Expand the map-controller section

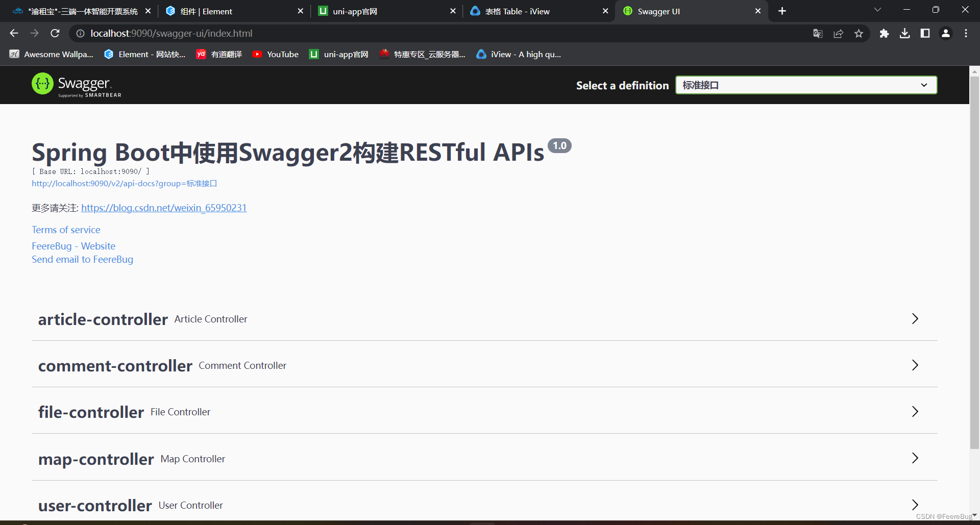coord(915,458)
